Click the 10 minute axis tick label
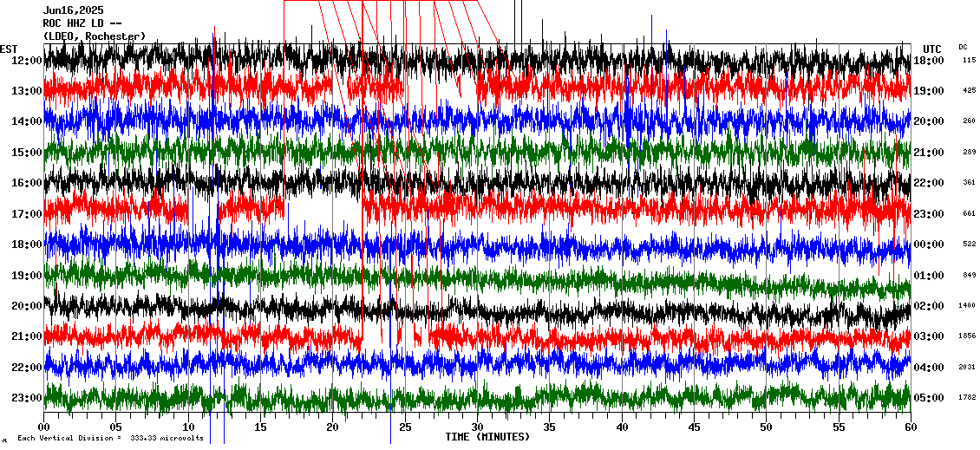The image size is (980, 450). coord(188,427)
